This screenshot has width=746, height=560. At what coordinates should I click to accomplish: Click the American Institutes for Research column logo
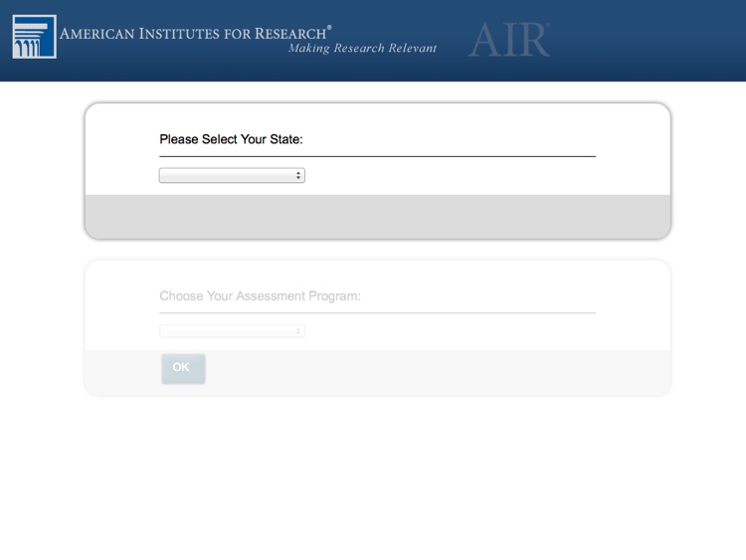coord(34,37)
